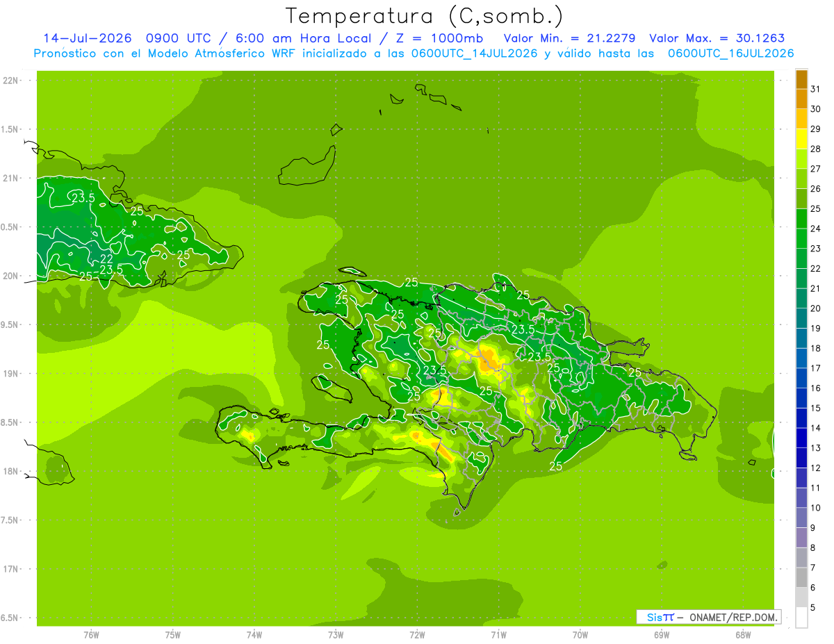Click the '27' legend scale label

(x=816, y=169)
